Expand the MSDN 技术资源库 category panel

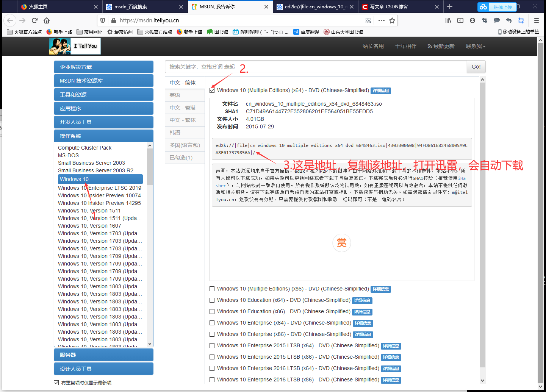click(103, 81)
